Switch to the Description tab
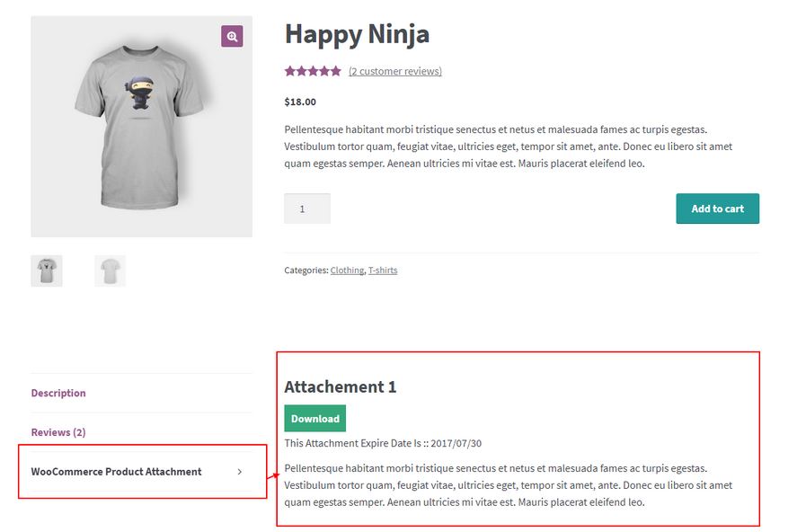806x532 pixels. [58, 393]
